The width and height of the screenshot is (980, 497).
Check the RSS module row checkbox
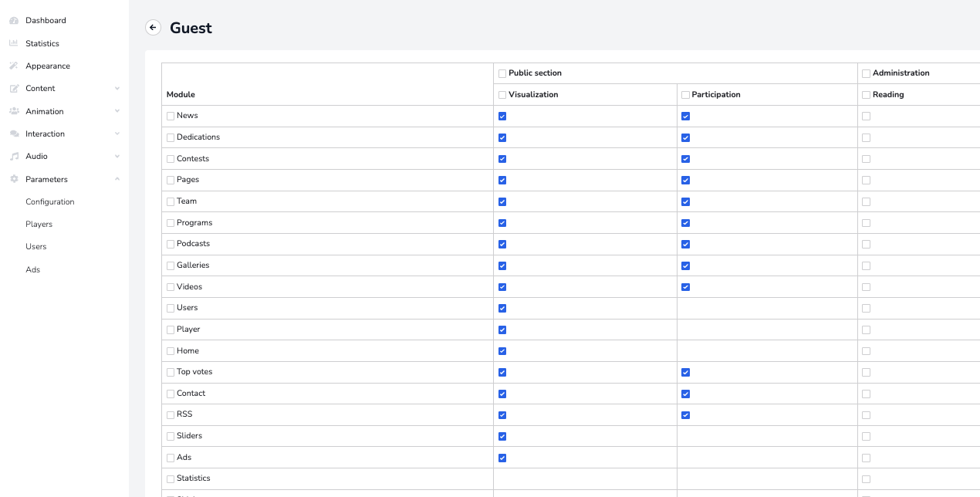[x=171, y=414]
